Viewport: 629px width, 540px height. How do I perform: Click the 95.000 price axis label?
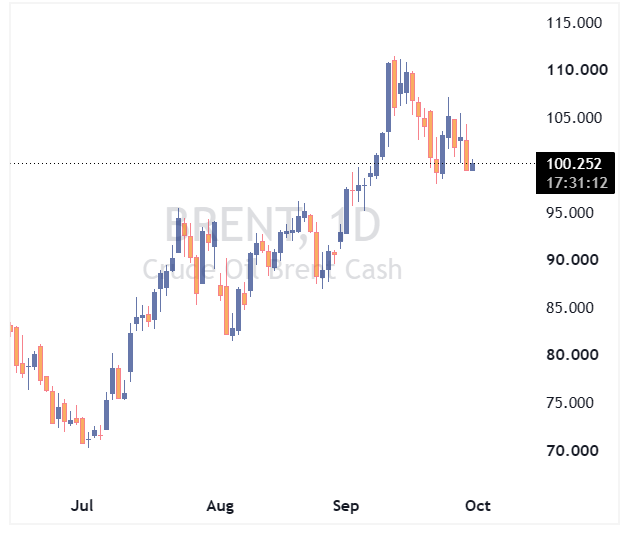pos(570,213)
